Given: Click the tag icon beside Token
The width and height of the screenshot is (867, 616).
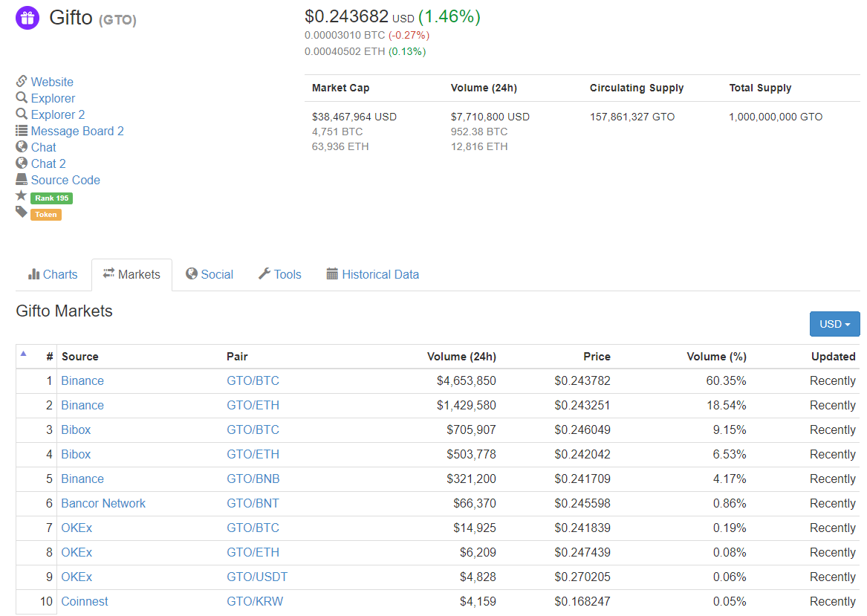Looking at the screenshot, I should point(22,212).
